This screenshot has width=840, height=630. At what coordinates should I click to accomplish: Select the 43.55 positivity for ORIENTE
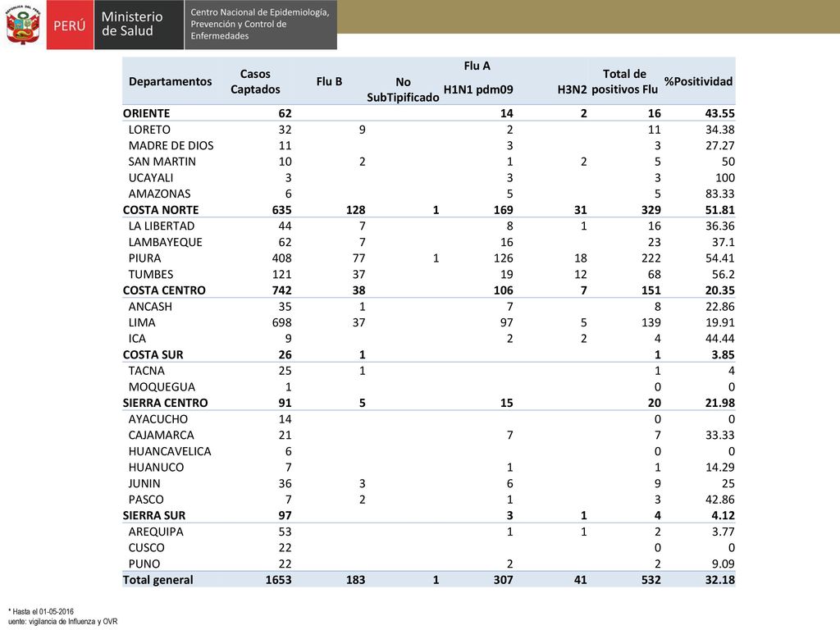pos(719,113)
